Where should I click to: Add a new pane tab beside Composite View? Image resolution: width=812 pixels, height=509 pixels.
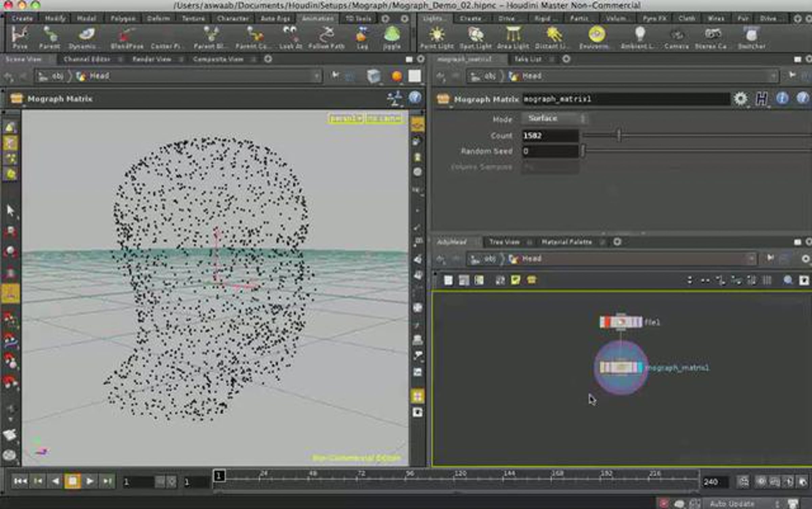[268, 59]
